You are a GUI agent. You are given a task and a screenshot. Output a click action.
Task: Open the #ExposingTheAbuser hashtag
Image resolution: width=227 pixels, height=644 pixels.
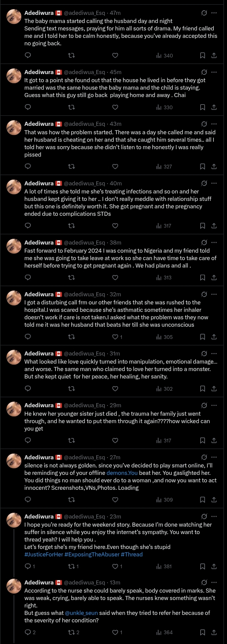pos(92,554)
